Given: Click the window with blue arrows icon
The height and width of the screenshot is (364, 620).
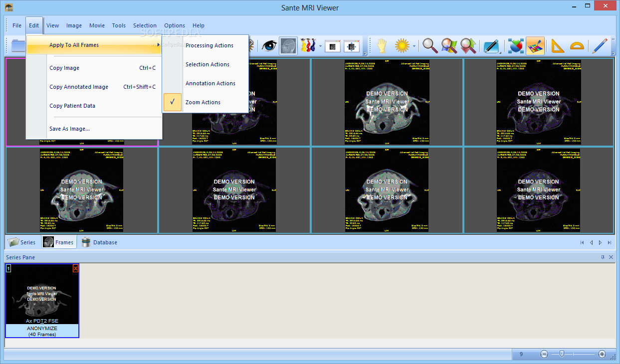Looking at the screenshot, I should coord(352,46).
